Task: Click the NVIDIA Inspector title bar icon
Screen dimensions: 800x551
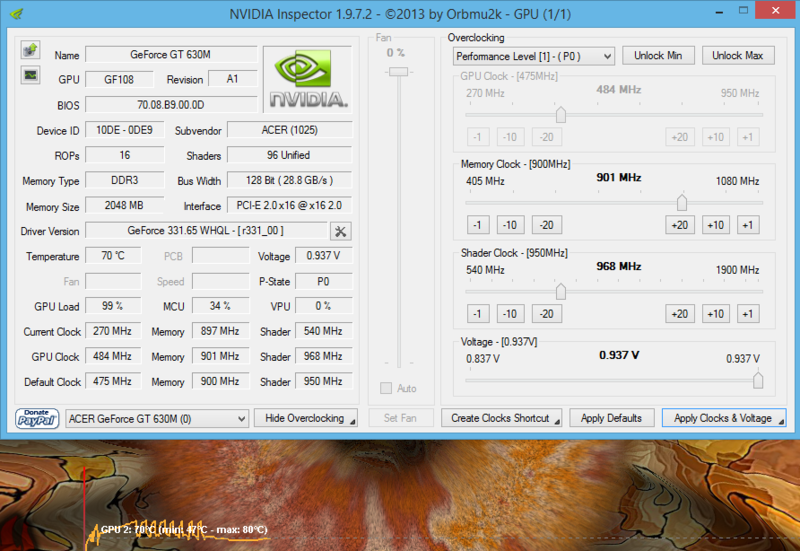Action: [x=16, y=13]
